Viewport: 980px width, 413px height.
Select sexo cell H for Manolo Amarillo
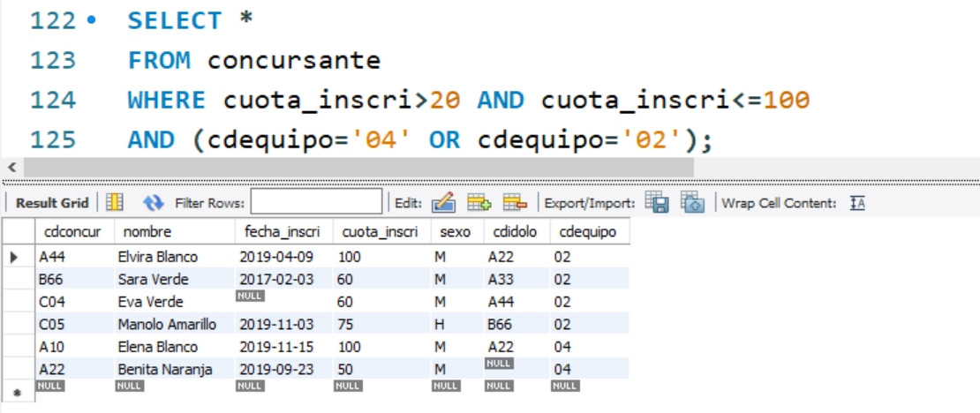(457, 324)
